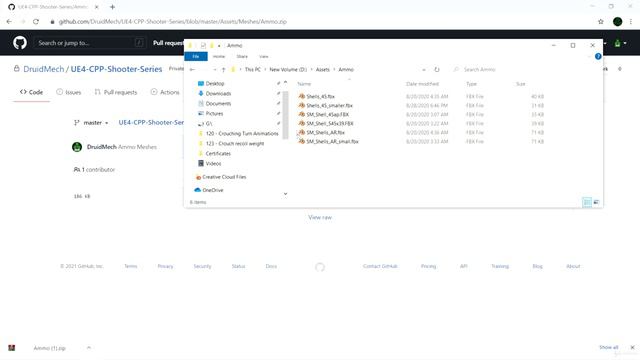Switch to the Issues tab

pyautogui.click(x=69, y=92)
